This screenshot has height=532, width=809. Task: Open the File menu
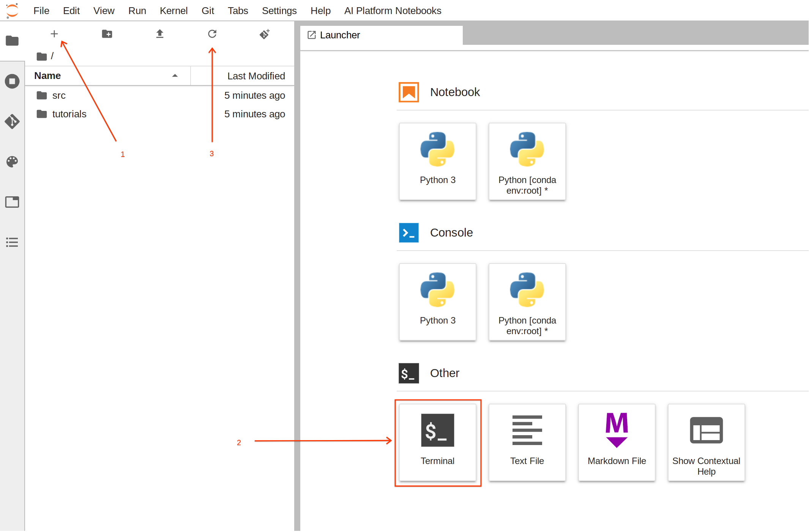click(x=41, y=11)
